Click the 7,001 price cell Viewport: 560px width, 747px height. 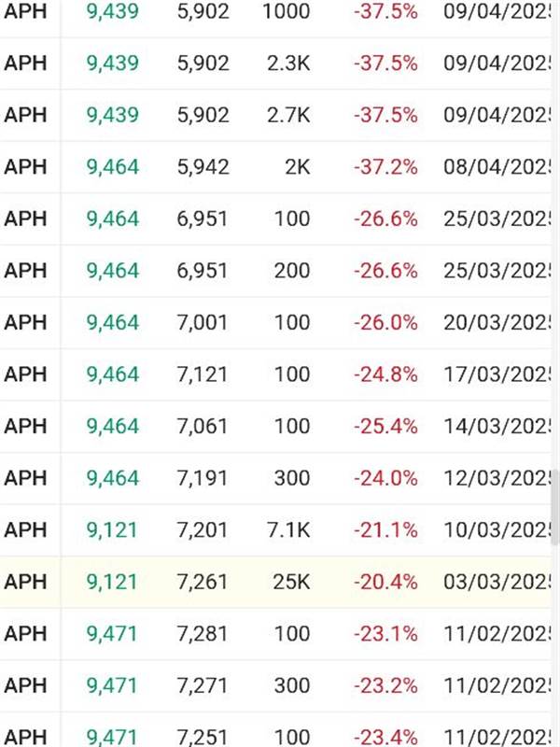[203, 322]
